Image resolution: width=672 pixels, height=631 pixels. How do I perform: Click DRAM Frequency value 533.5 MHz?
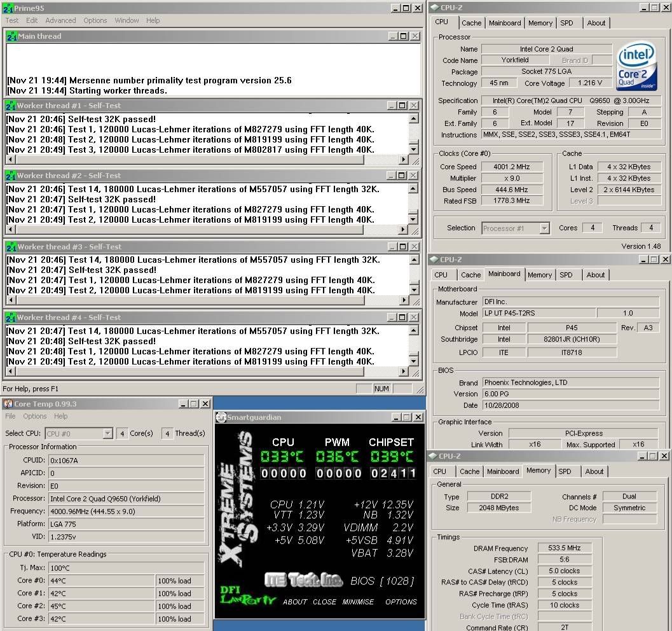[565, 548]
